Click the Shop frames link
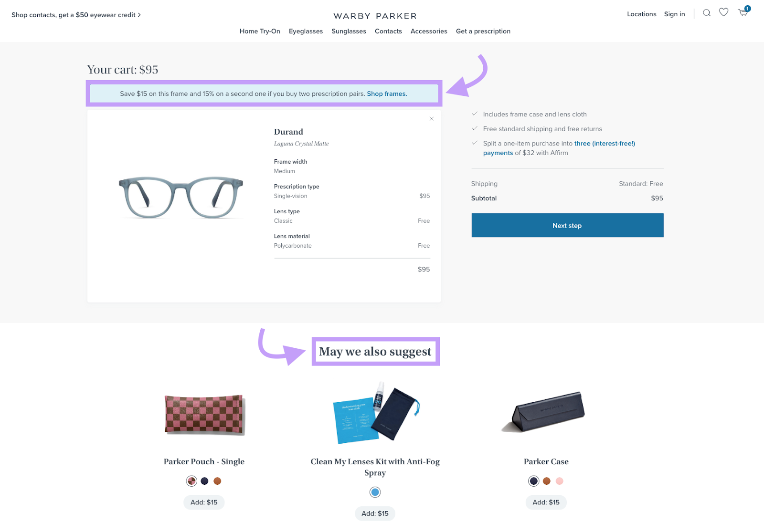Screen dimensions: 764x532 (387, 94)
